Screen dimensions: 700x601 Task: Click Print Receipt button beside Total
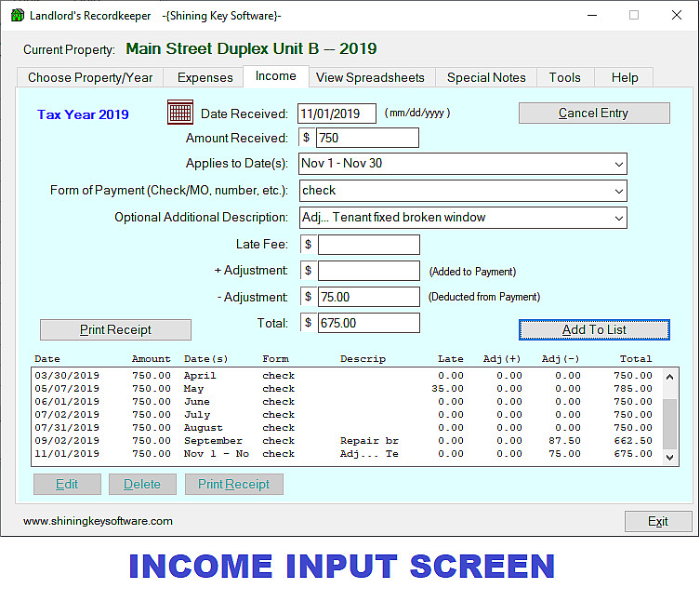click(x=115, y=329)
